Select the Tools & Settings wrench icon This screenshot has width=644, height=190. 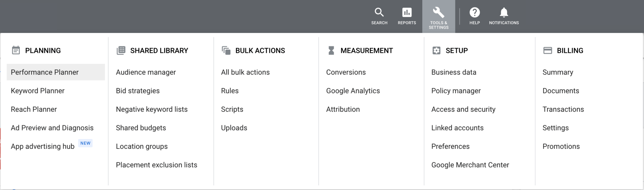[x=439, y=13]
